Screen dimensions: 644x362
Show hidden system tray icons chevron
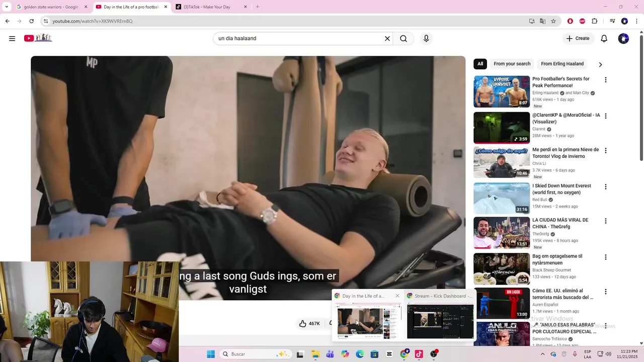[542, 354]
